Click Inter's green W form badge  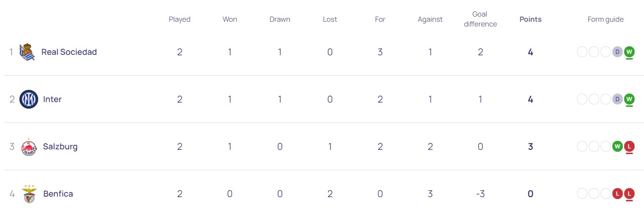[x=629, y=99]
